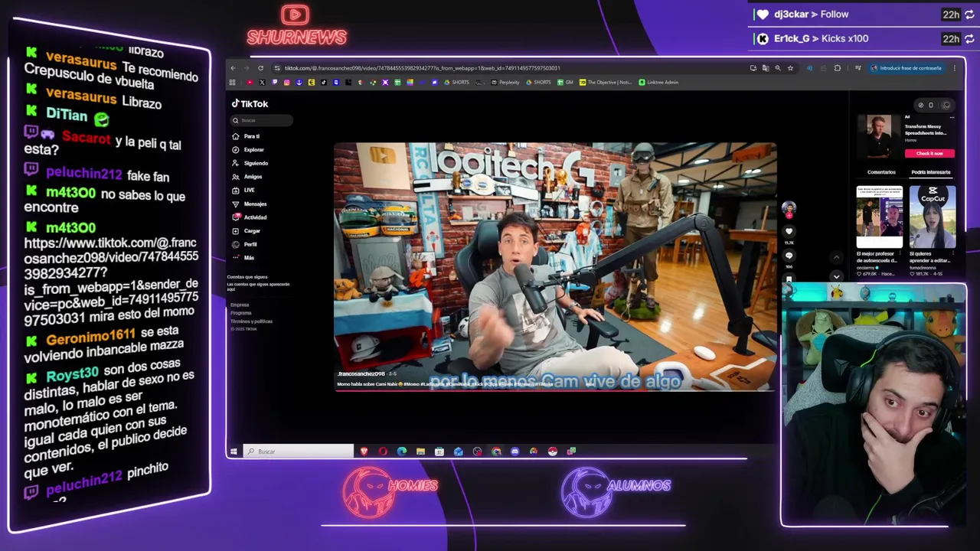Like the video with the heart icon
Screen dimensions: 980x551
[x=789, y=231]
